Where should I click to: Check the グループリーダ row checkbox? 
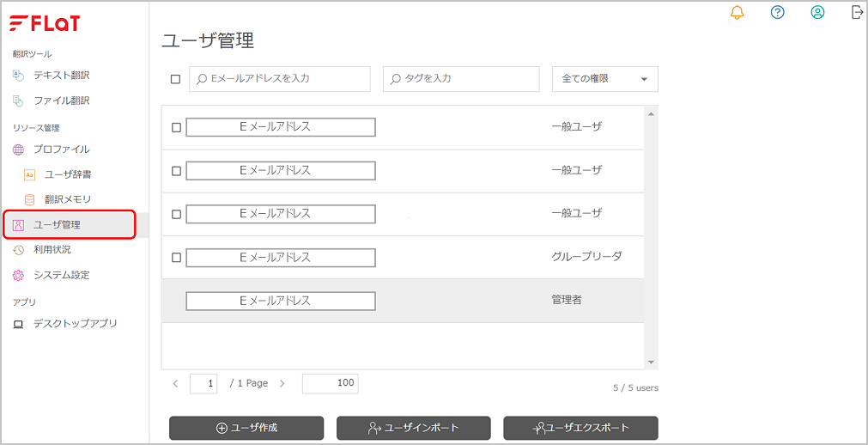(x=176, y=257)
